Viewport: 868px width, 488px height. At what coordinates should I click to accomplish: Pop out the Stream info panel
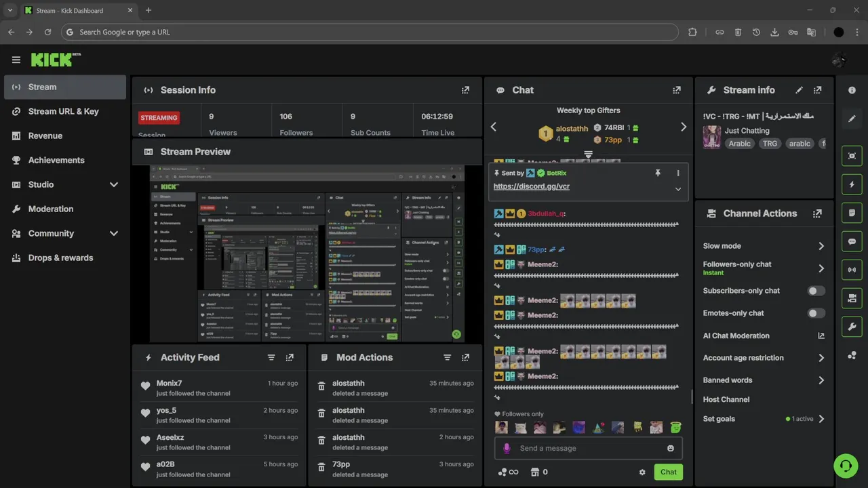pos(817,89)
